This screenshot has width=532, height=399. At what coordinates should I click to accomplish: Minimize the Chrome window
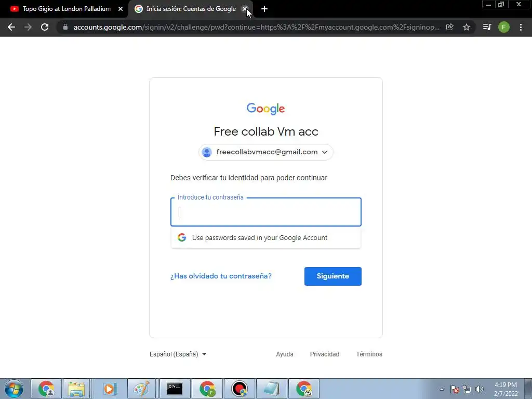488,5
